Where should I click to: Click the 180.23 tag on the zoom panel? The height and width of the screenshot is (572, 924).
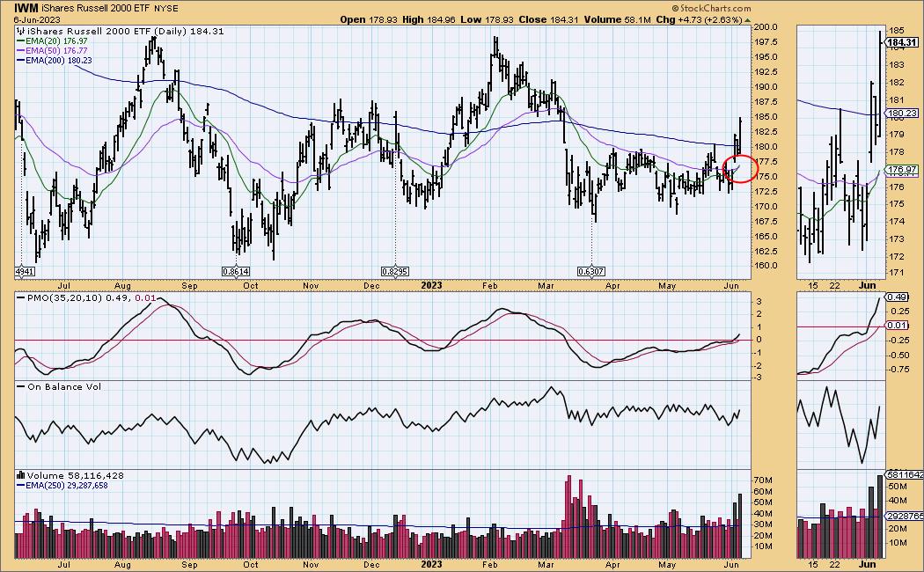[x=902, y=114]
